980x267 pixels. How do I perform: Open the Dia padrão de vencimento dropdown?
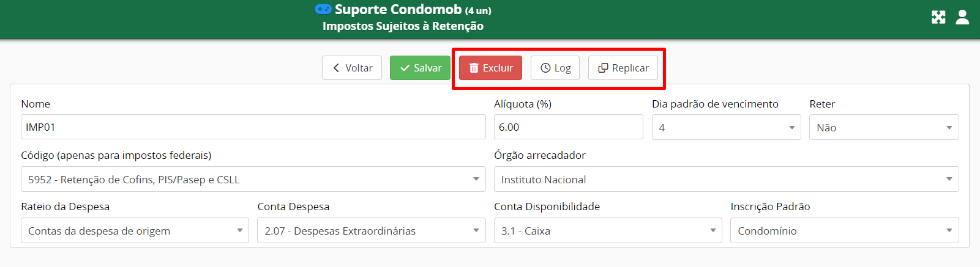[x=726, y=127]
